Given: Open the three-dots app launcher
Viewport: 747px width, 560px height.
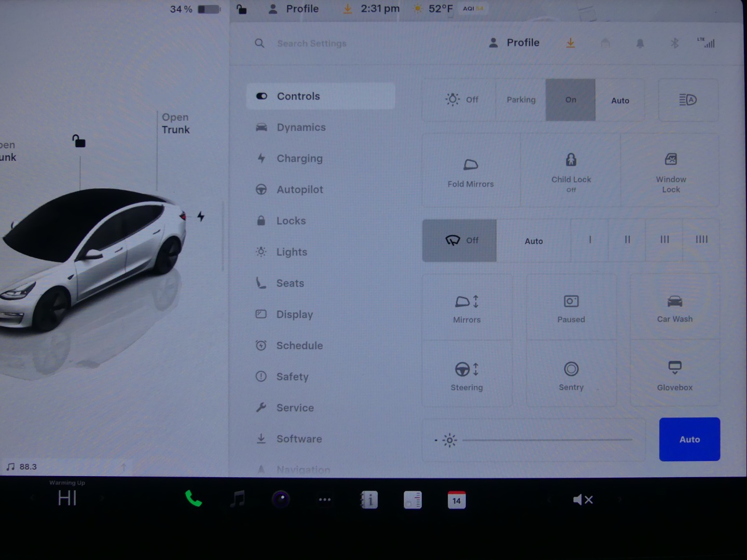Looking at the screenshot, I should pos(325,500).
